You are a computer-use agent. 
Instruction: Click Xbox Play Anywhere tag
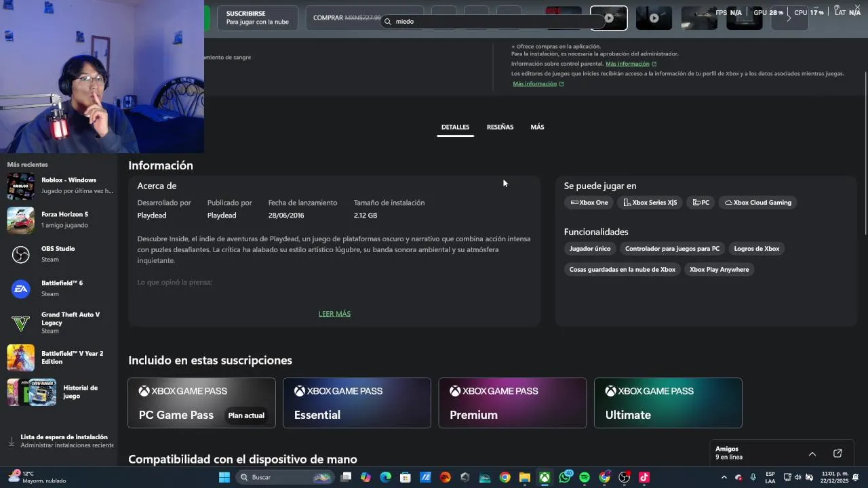tap(719, 270)
